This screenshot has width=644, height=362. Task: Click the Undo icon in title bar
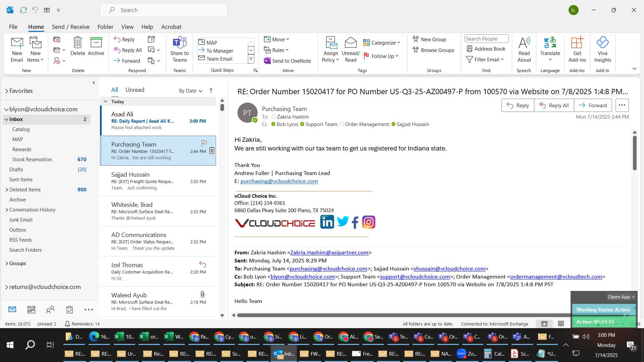tap(35, 10)
